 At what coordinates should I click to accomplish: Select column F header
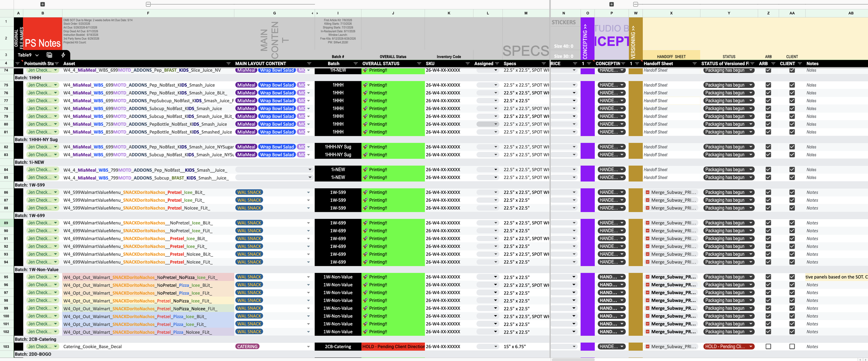coord(148,13)
